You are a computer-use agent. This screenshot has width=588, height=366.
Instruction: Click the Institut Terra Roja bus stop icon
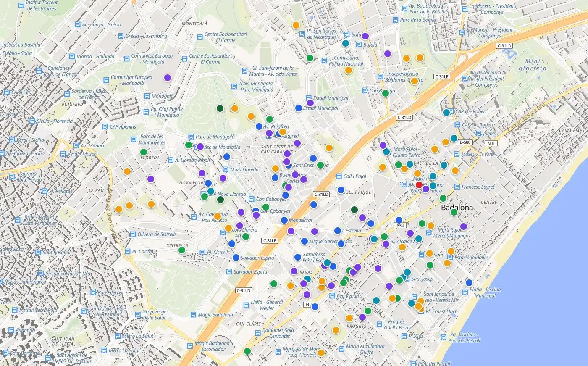[14, 311]
